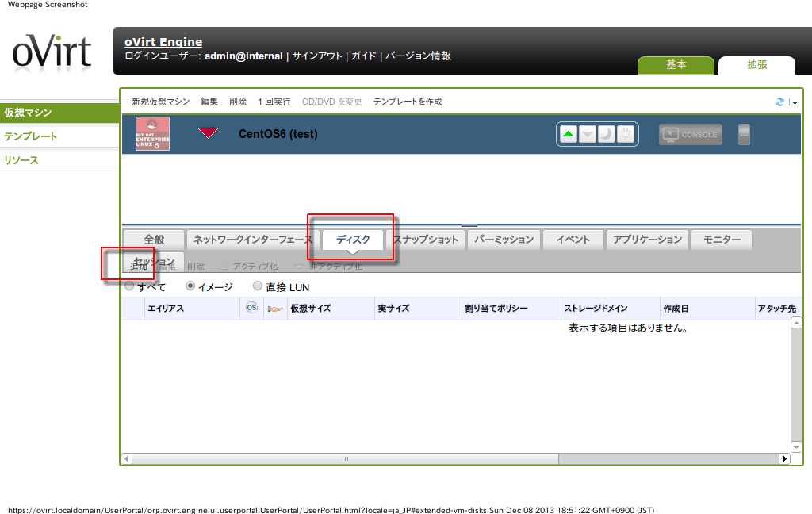
Task: Click the red down-arrow VM status icon
Action: pyautogui.click(x=208, y=133)
